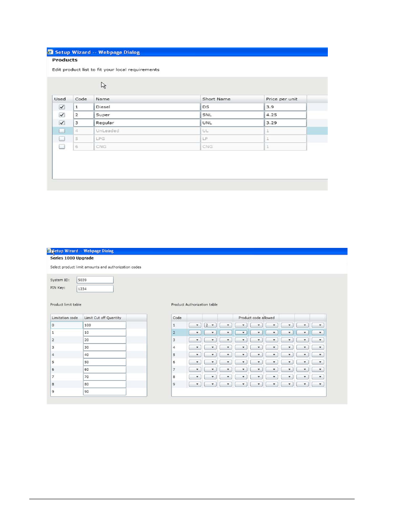Open the first product dropdown in code row 8
Image resolution: width=411 pixels, height=532 pixels.
195,377
